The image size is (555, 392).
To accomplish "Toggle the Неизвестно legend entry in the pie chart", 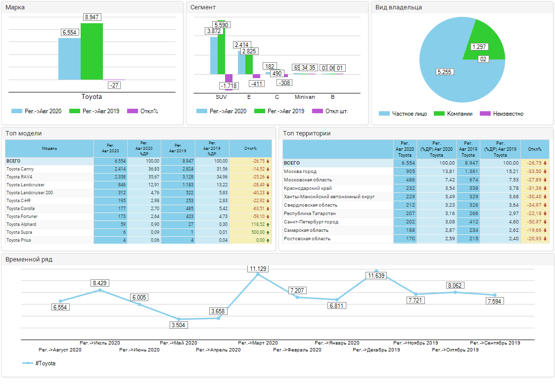I will point(502,114).
